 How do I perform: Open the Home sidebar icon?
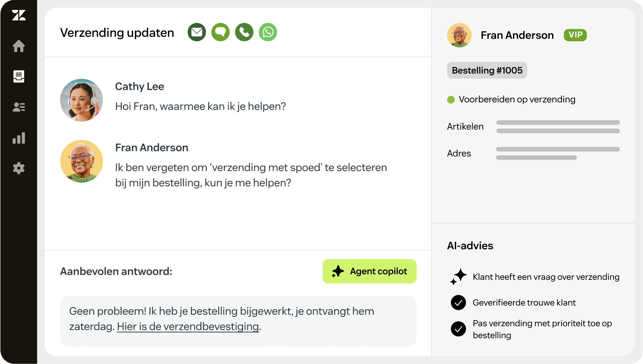(x=19, y=46)
